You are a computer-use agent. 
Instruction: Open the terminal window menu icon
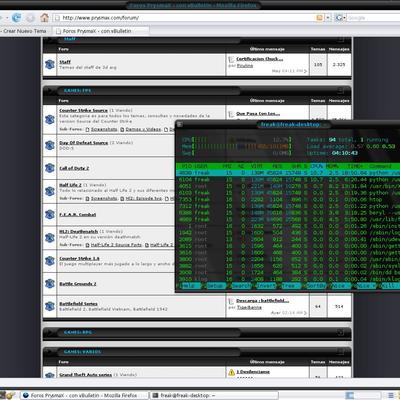(x=179, y=124)
